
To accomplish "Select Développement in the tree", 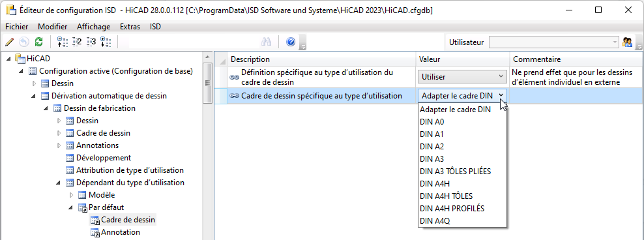I will click(x=104, y=158).
